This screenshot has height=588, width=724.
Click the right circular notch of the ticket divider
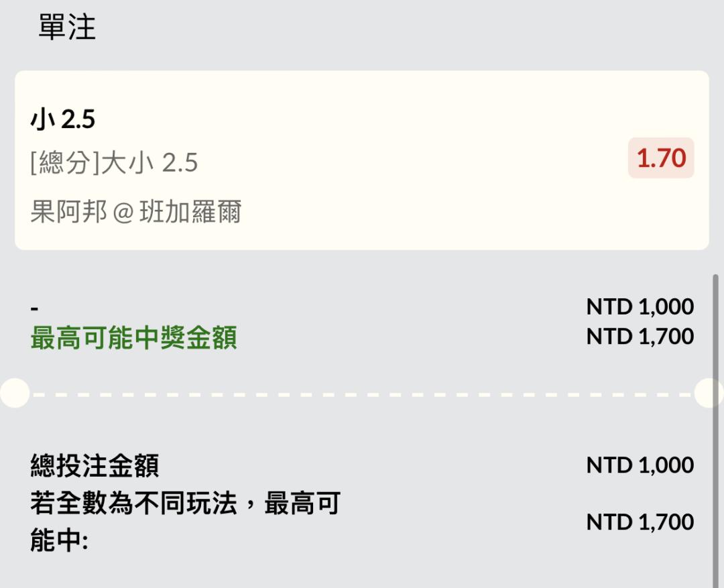point(709,393)
